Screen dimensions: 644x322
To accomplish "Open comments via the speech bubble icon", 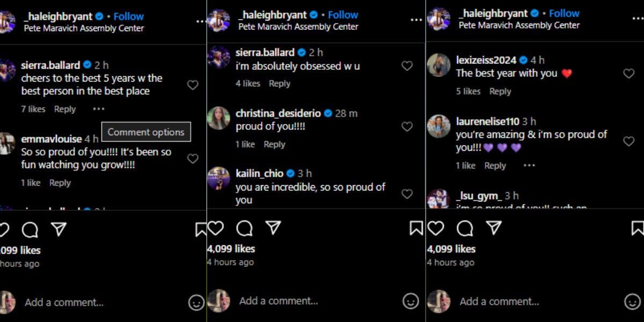I will (244, 228).
